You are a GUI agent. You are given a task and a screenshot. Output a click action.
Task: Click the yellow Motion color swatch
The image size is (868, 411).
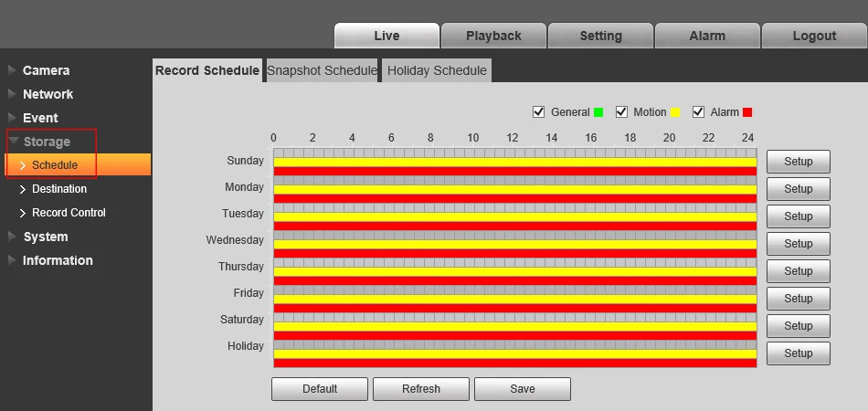(675, 113)
